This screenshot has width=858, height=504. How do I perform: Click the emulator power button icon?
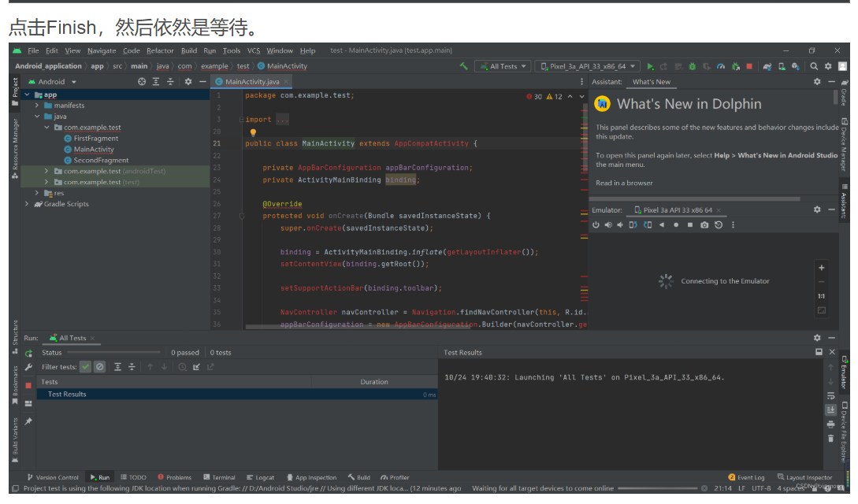(596, 224)
